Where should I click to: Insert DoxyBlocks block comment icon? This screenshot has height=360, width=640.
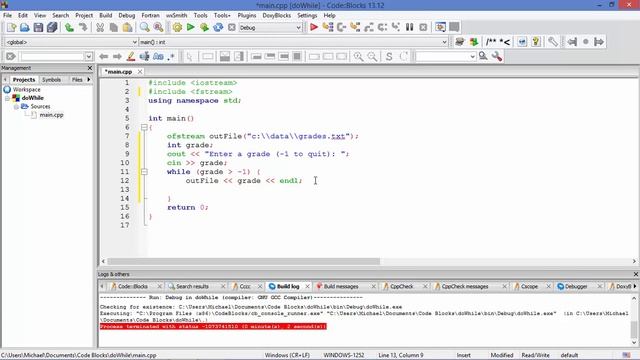coord(491,42)
